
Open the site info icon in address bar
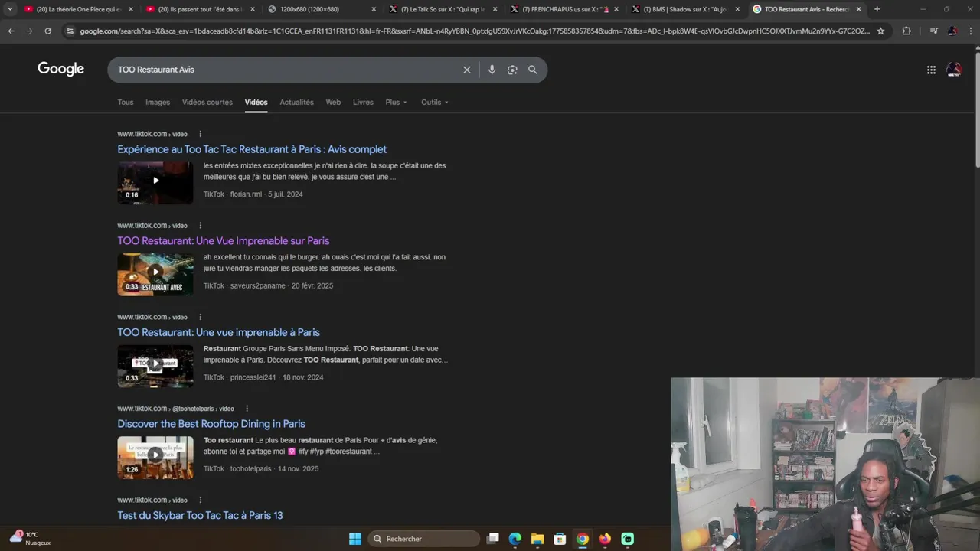(70, 31)
